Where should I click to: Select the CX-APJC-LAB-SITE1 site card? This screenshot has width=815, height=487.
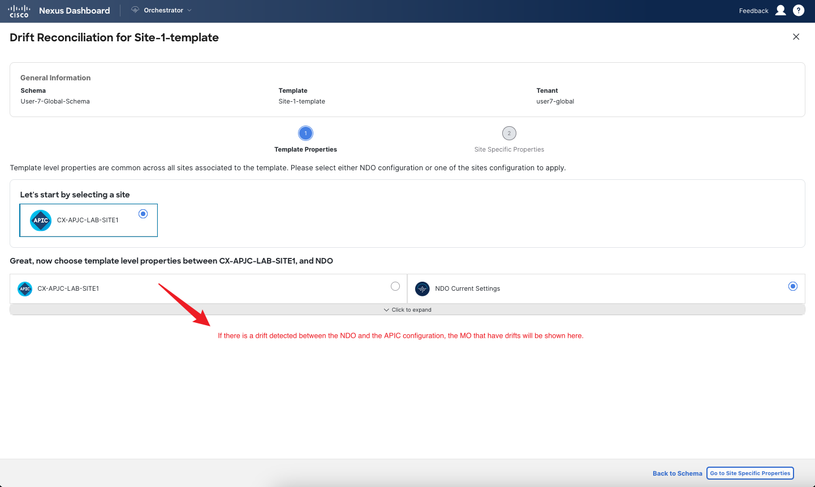(88, 220)
